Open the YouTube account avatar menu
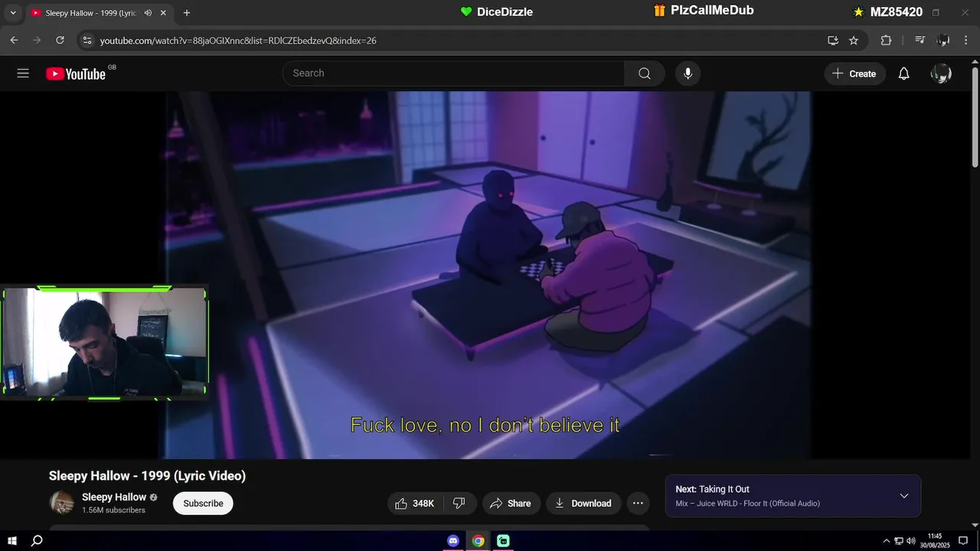Image resolution: width=980 pixels, height=551 pixels. click(x=941, y=73)
